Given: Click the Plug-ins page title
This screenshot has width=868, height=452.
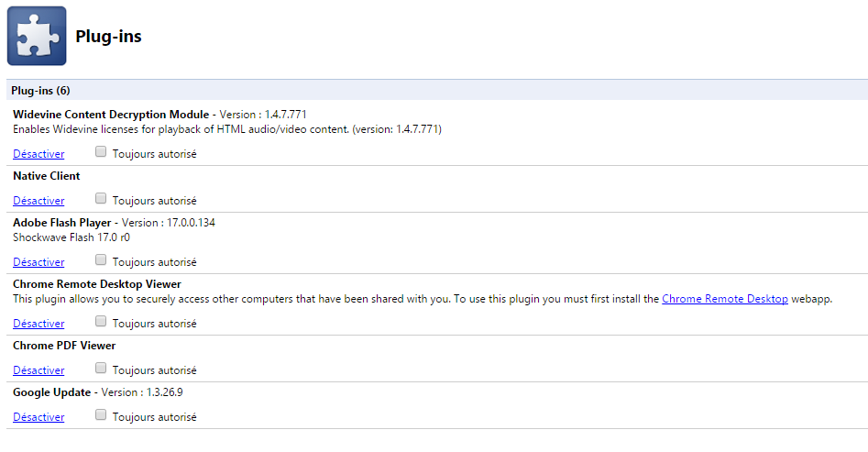Looking at the screenshot, I should click(108, 37).
